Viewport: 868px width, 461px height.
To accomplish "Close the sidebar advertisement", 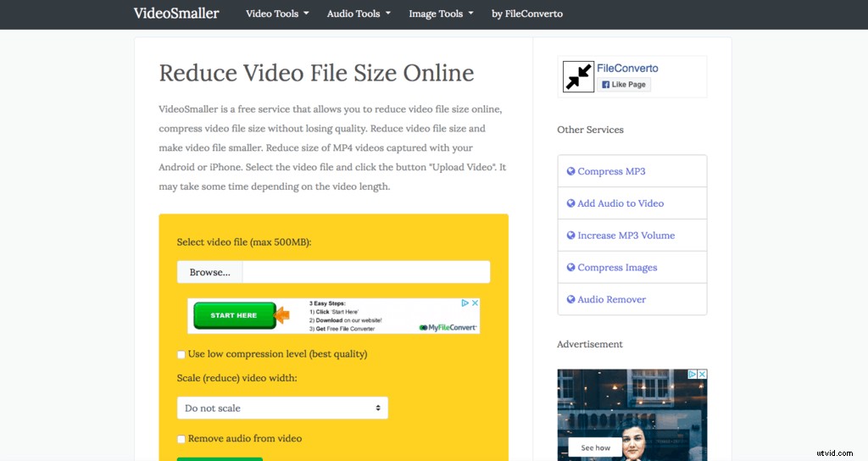I will 702,374.
